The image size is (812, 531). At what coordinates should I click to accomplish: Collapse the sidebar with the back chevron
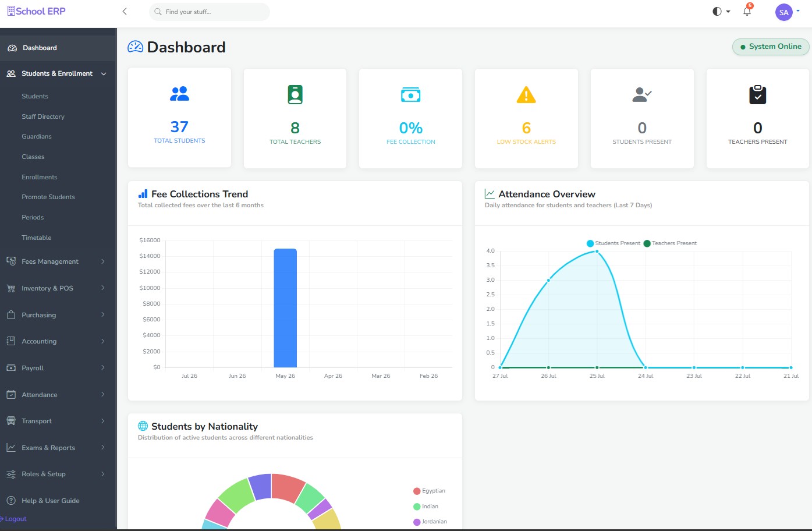click(x=125, y=12)
